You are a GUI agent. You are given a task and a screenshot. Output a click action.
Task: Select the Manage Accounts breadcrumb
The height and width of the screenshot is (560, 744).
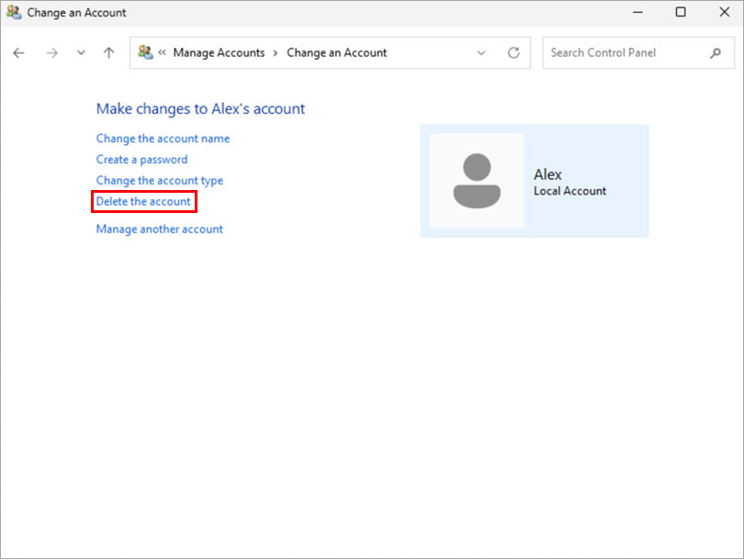point(219,53)
